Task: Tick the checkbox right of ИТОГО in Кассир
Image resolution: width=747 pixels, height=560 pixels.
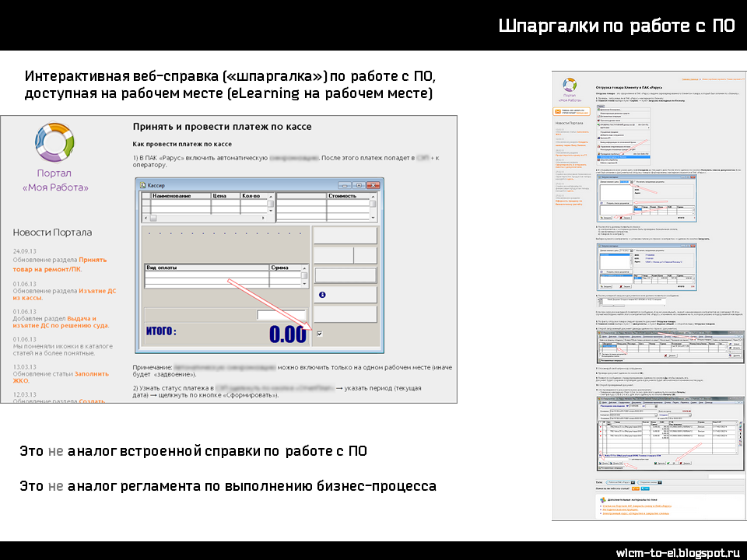Action: (320, 334)
